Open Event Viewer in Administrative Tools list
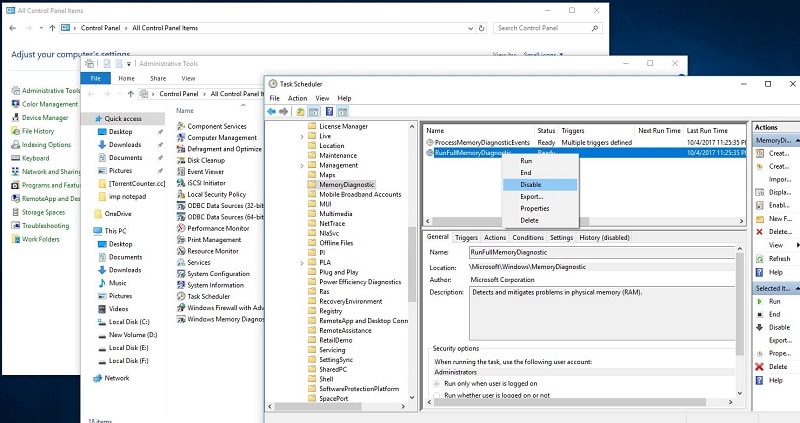This screenshot has height=423, width=800. click(x=208, y=171)
